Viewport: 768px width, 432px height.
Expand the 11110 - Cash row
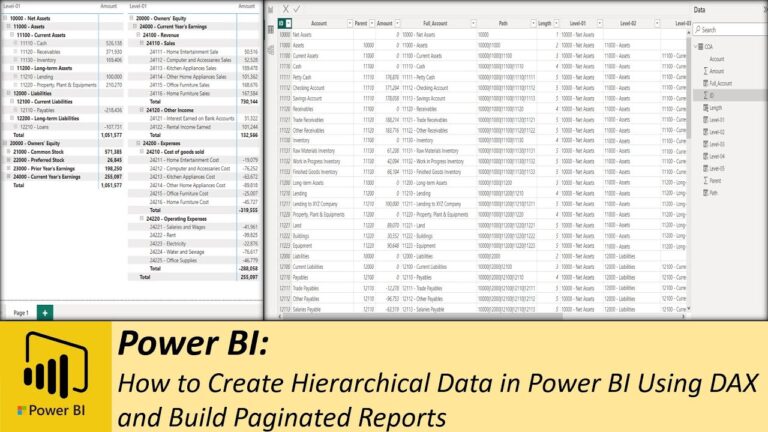(16, 43)
